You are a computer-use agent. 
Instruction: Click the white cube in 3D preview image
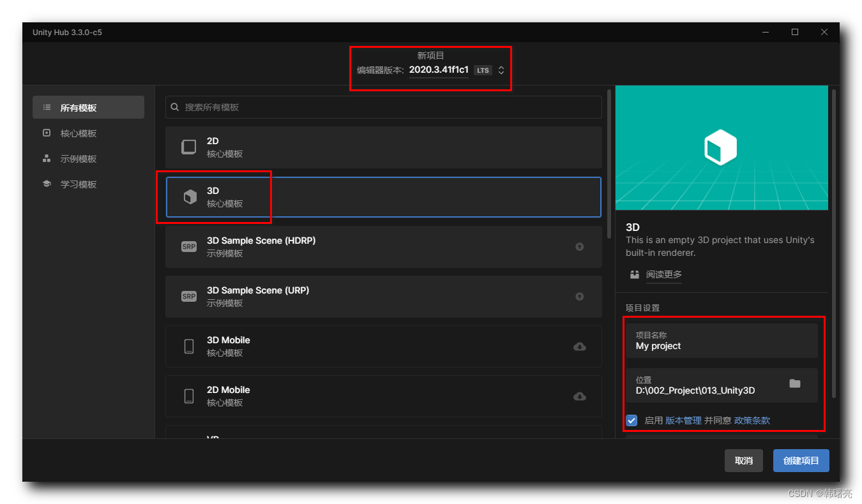[721, 147]
